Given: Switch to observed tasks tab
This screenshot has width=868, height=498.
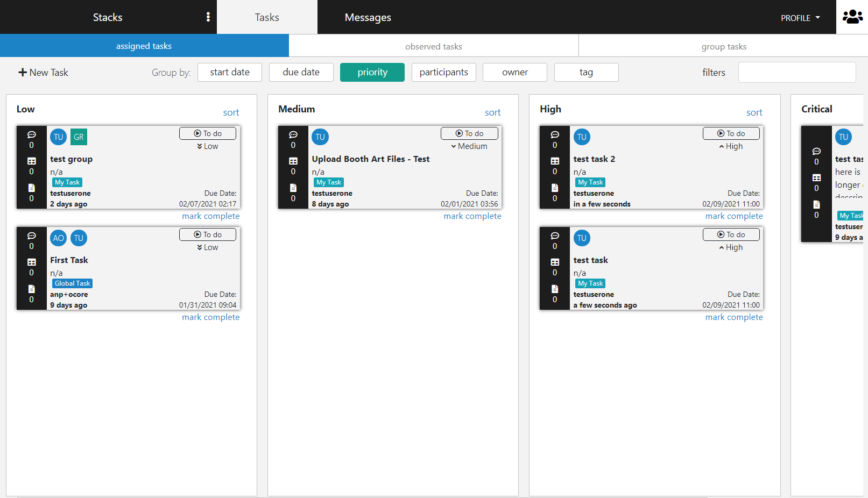Looking at the screenshot, I should [433, 46].
